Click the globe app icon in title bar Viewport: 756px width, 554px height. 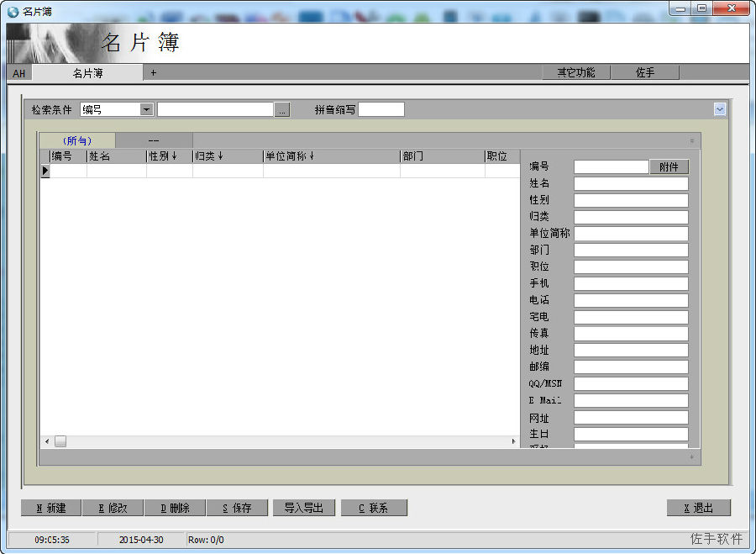[13, 12]
